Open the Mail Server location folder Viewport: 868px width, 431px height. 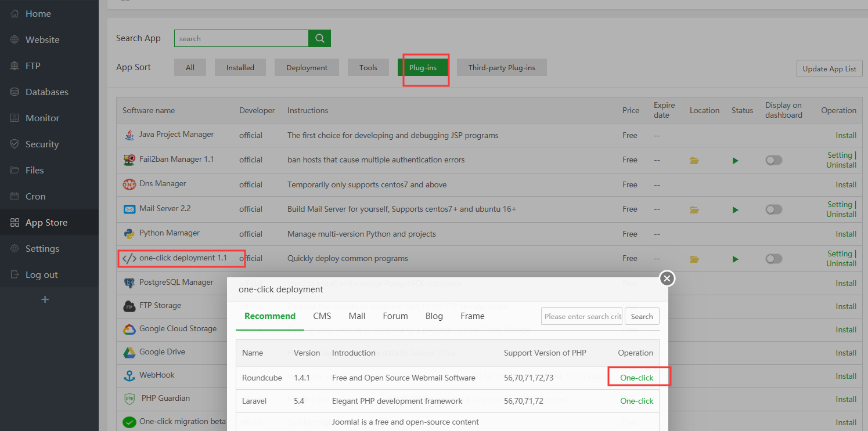tap(694, 210)
